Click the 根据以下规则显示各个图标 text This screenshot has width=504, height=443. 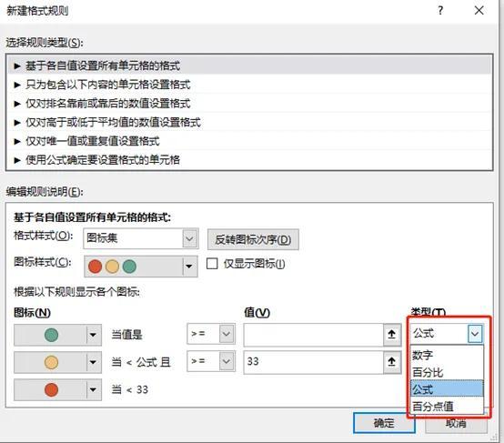point(76,292)
